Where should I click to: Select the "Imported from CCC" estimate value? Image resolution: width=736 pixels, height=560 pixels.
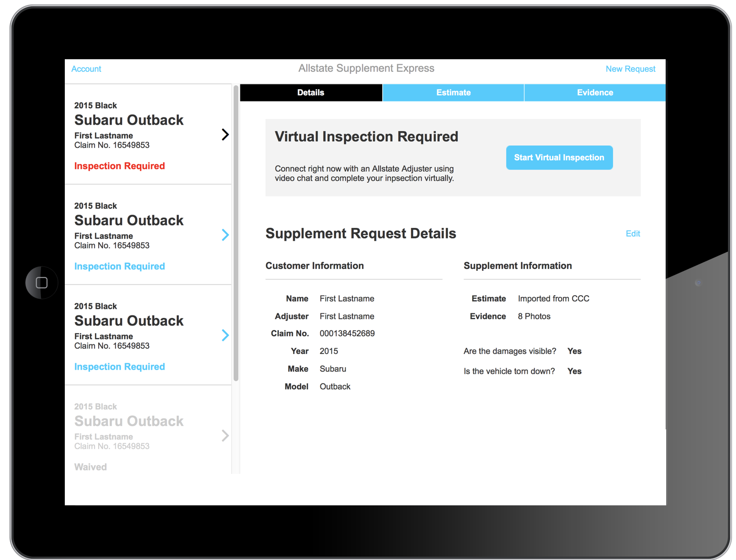(554, 299)
